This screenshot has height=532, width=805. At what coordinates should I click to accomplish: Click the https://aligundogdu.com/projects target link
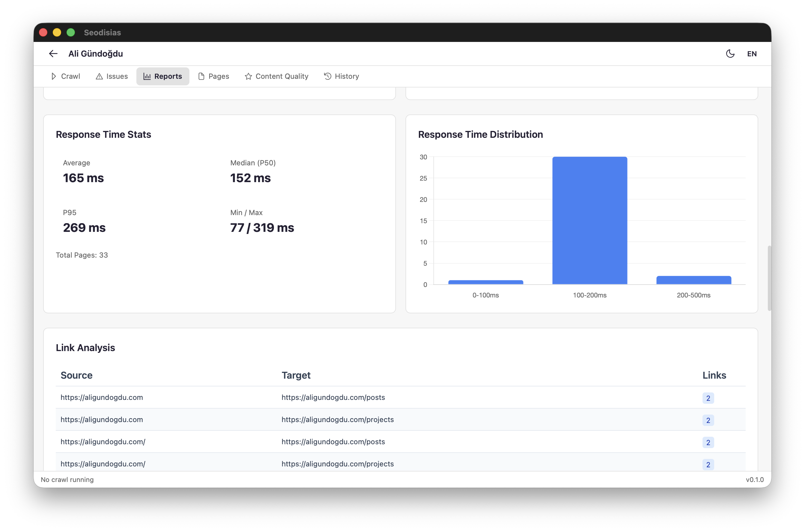point(338,419)
